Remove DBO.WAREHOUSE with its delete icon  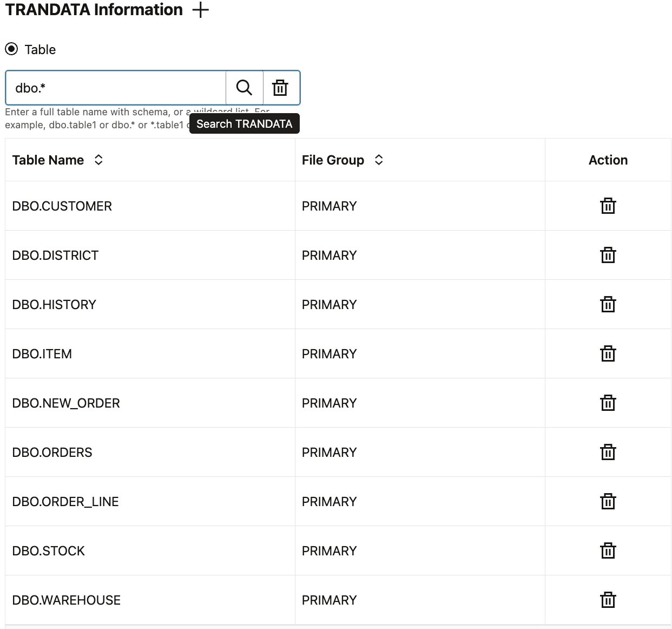coord(608,600)
